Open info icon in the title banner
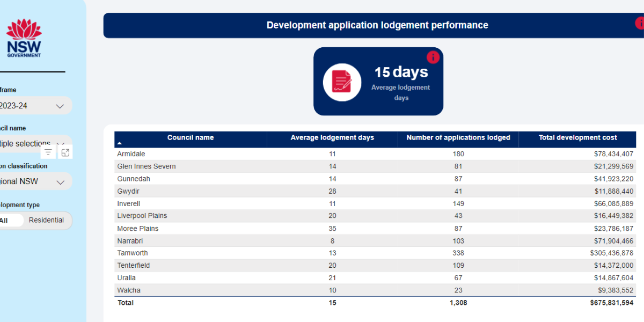 pos(640,23)
